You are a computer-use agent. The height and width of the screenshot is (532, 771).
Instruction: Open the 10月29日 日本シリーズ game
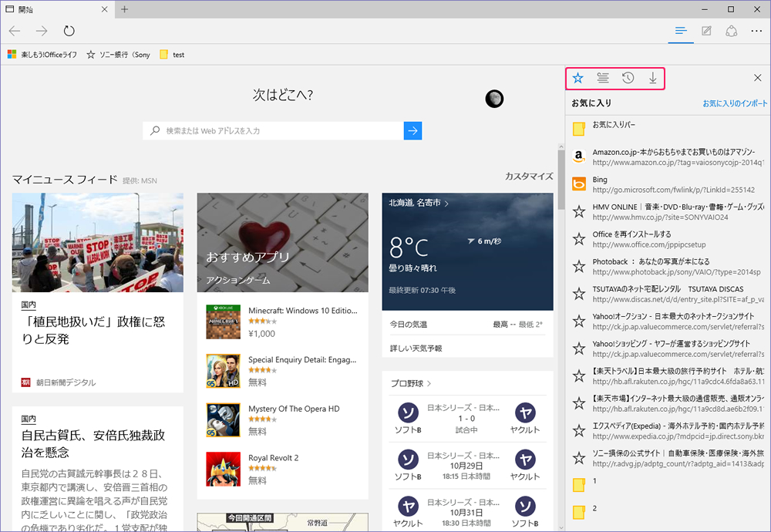468,465
